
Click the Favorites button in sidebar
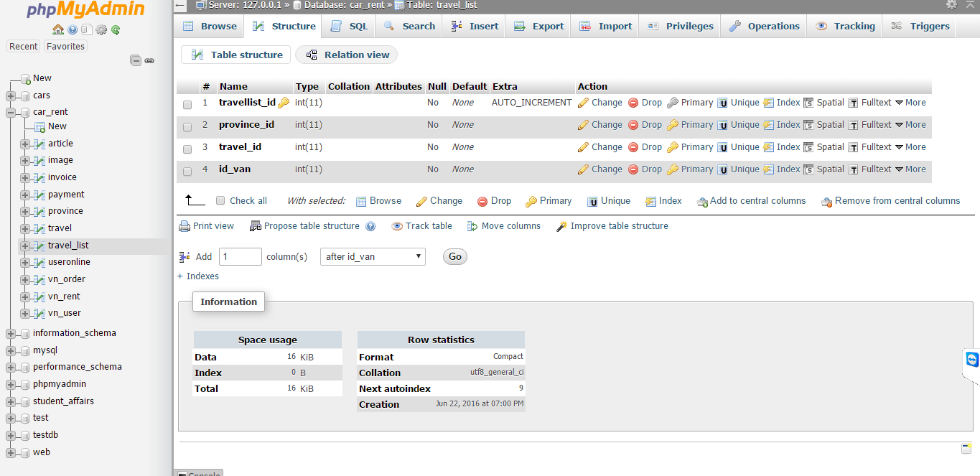pyautogui.click(x=65, y=47)
